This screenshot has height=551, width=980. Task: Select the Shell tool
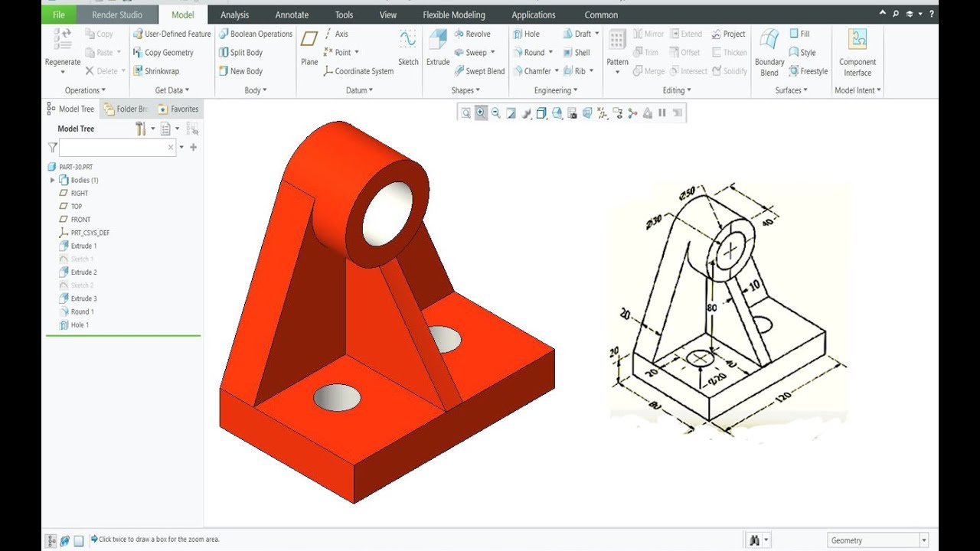pyautogui.click(x=577, y=53)
